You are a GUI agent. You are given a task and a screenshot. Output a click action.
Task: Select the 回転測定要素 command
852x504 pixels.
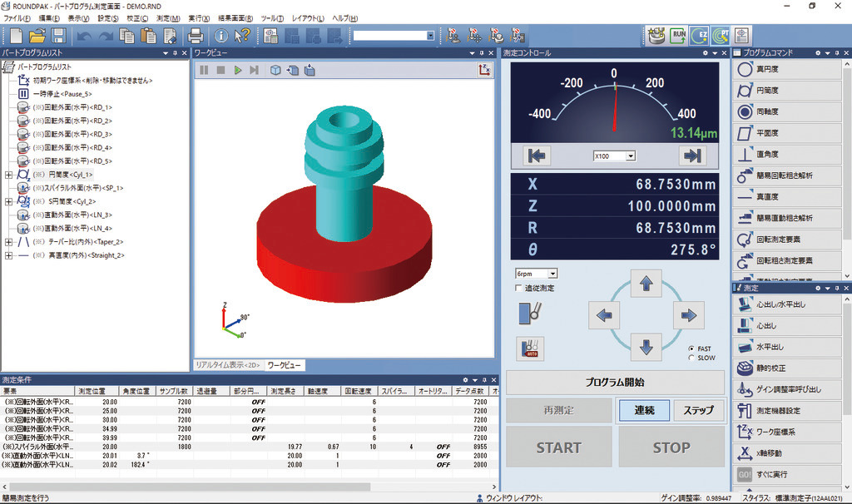click(787, 239)
